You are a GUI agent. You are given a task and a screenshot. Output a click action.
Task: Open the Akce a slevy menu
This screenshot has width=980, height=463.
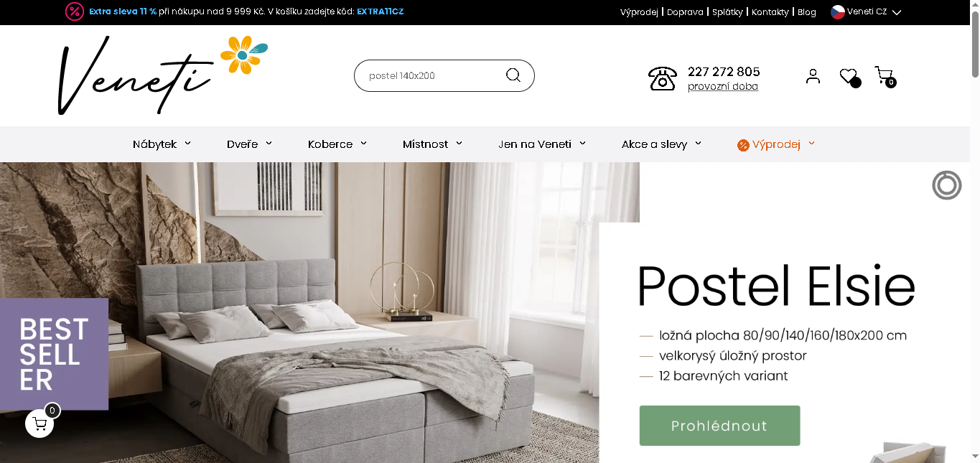(661, 144)
